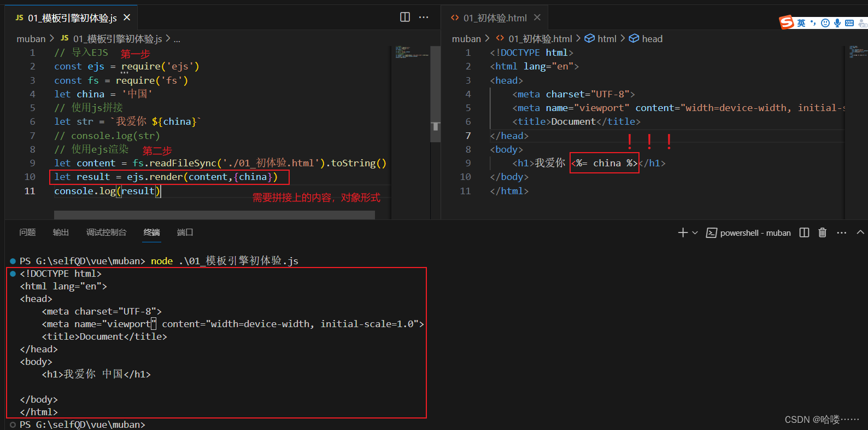Open the 调试控制台 debug console tab
Viewport: 868px width, 430px height.
pyautogui.click(x=106, y=233)
